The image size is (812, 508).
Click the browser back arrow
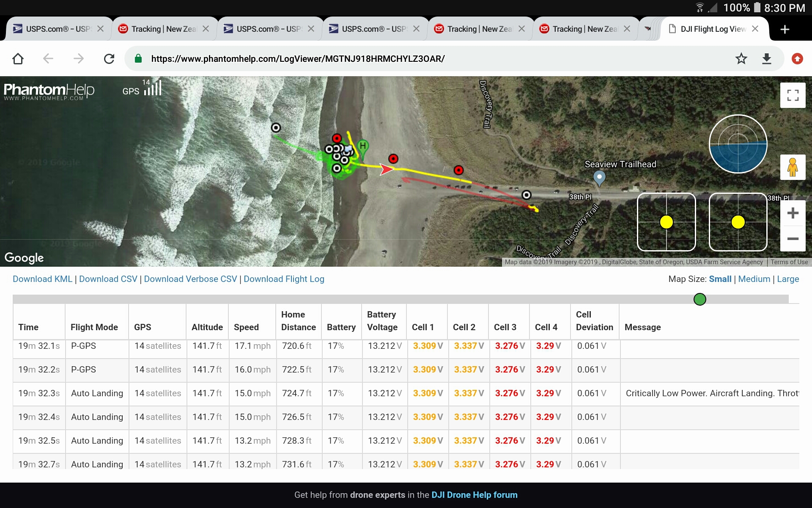coord(48,58)
